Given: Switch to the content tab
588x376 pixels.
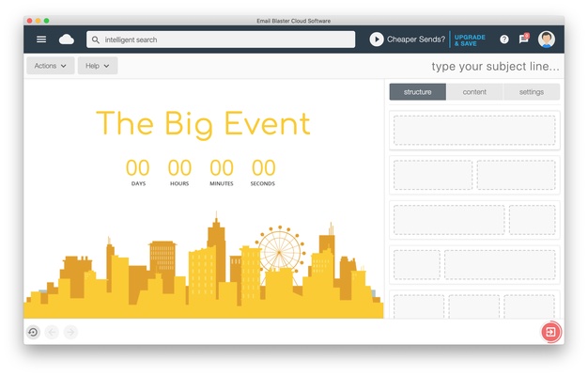Looking at the screenshot, I should pyautogui.click(x=474, y=92).
